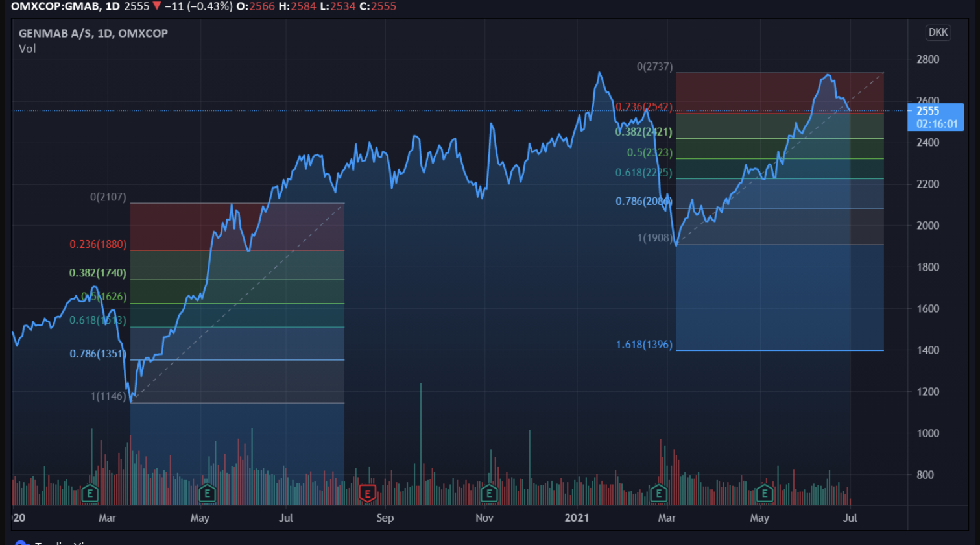
Task: Click the earnings marker near Nov
Action: 489,494
